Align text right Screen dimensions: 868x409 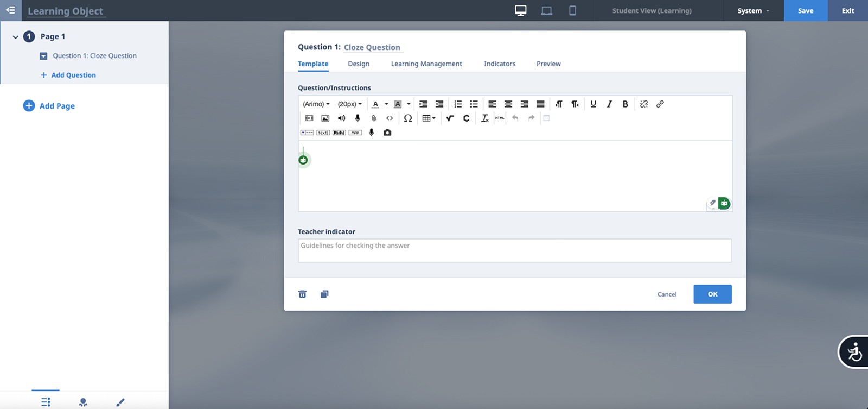point(524,104)
